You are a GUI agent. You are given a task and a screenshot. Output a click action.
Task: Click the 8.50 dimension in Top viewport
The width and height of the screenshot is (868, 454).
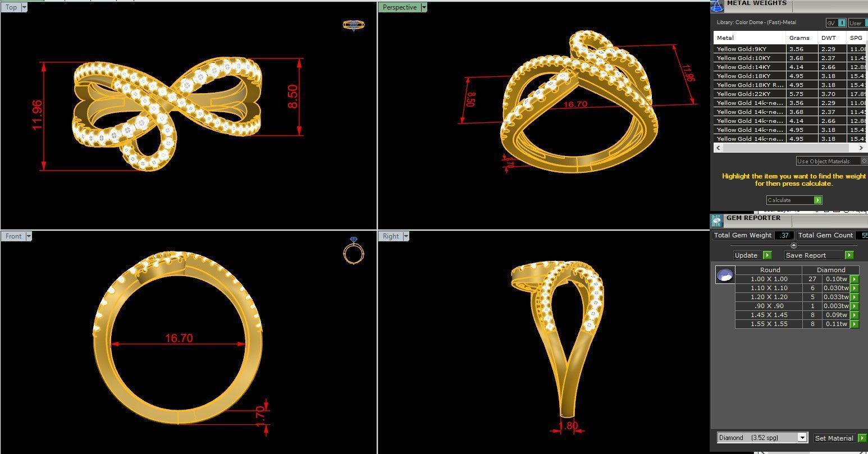[292, 97]
